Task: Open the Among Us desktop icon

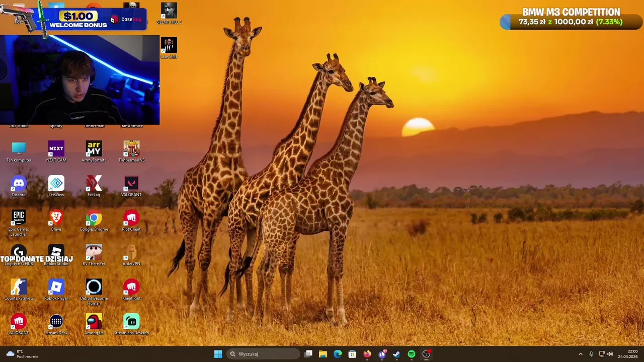Action: click(94, 324)
